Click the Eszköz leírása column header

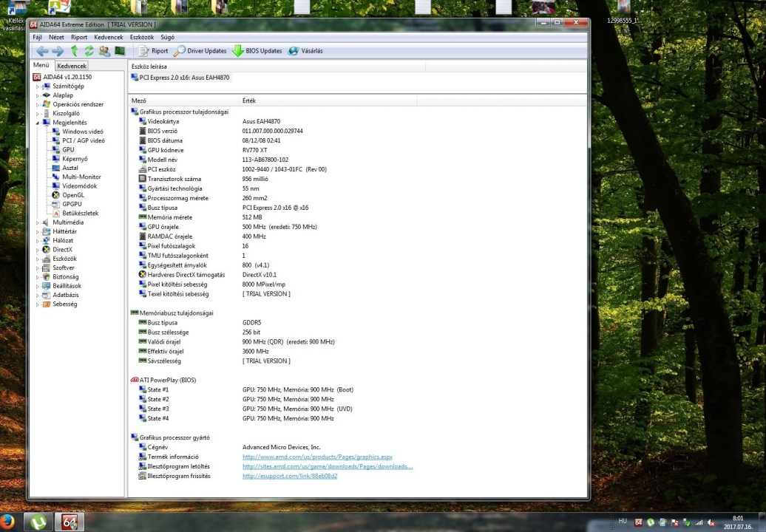click(277, 66)
